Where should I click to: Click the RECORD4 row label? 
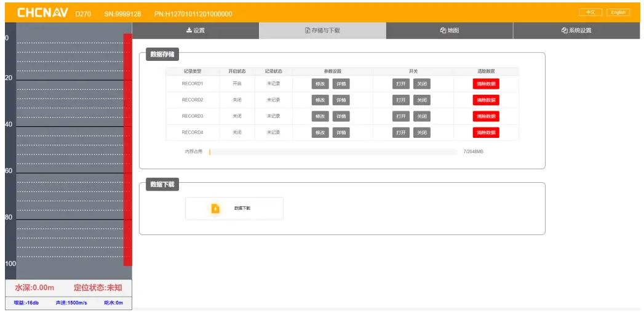tap(193, 132)
